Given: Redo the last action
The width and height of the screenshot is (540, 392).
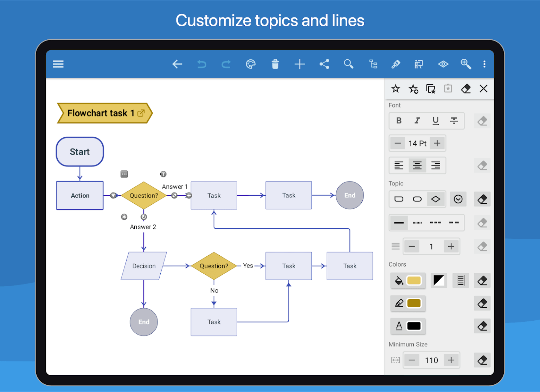Looking at the screenshot, I should point(226,64).
